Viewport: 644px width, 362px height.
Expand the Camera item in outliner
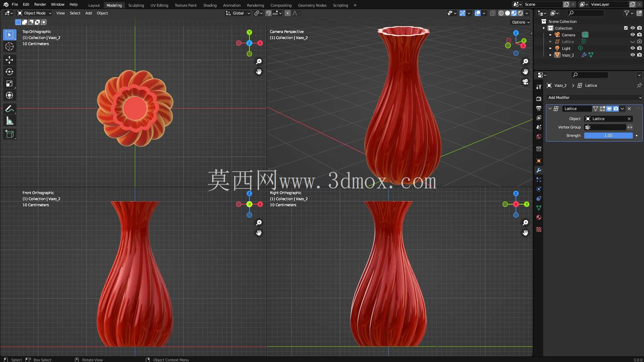coord(550,35)
